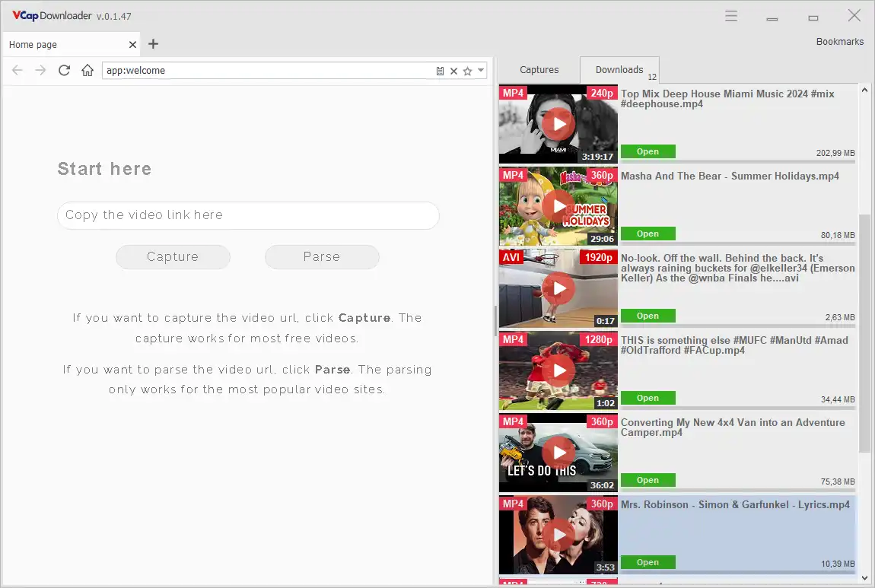This screenshot has height=588, width=875.
Task: Click the downloads list scrollbar thumb
Action: pos(864,333)
